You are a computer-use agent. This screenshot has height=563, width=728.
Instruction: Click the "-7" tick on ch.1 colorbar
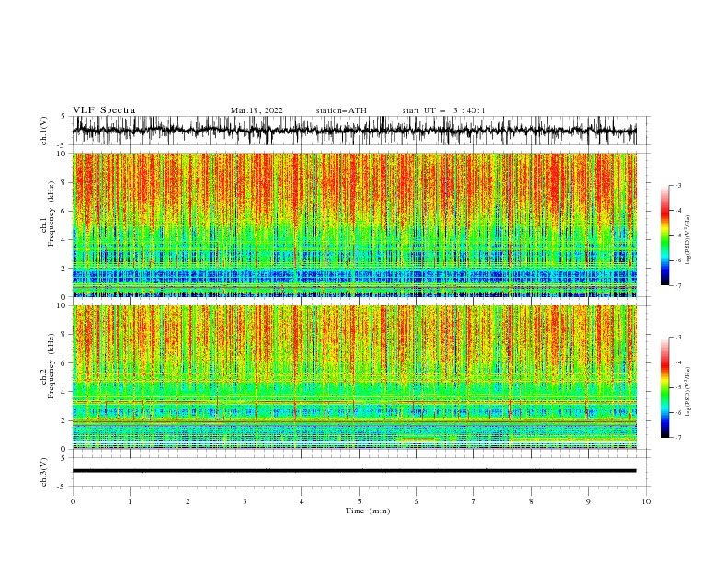click(x=678, y=285)
